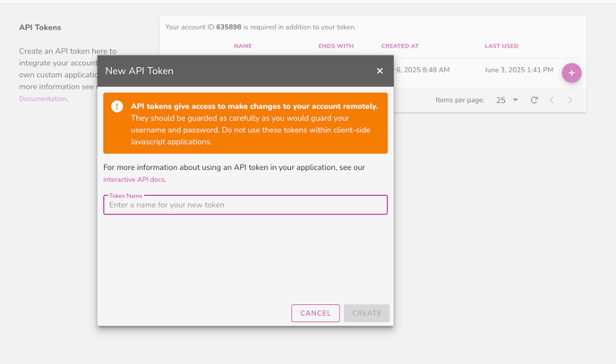Sort by the ENDS WITH column header

[x=336, y=46]
